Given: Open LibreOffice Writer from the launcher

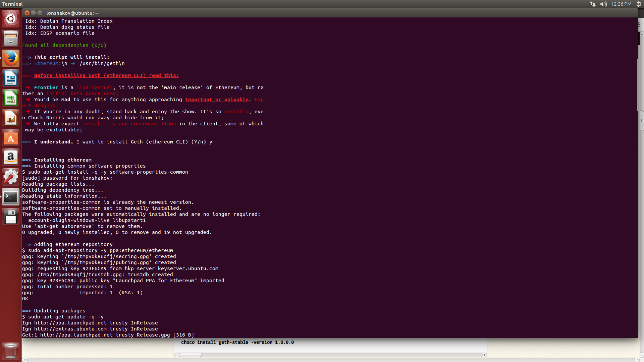Looking at the screenshot, I should [11, 78].
